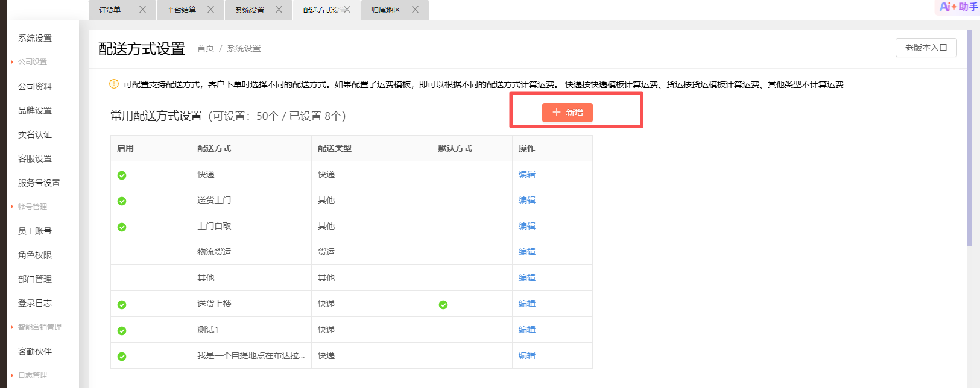This screenshot has width=980, height=388.
Task: Open 部门管理 in the sidebar
Action: 35,279
